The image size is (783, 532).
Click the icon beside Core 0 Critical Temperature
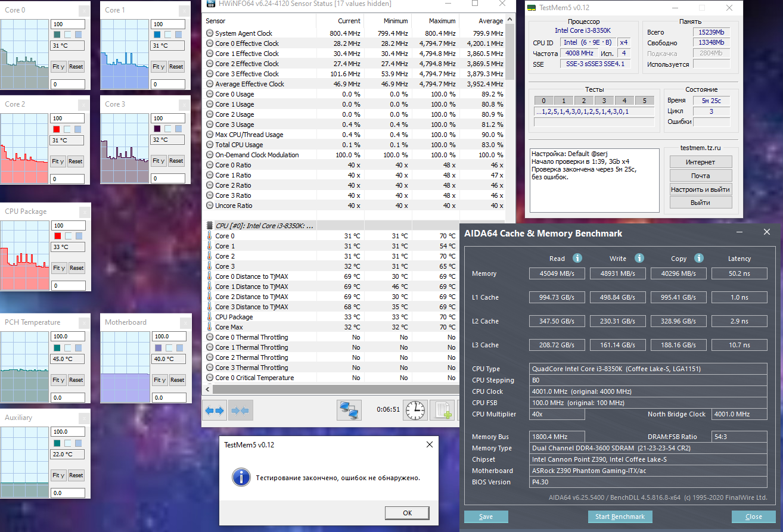[210, 378]
